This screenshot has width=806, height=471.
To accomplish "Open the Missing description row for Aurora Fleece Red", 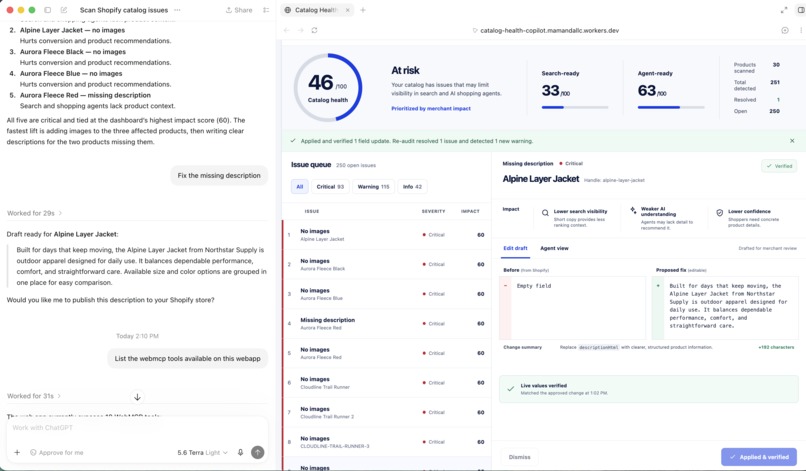I will point(387,323).
